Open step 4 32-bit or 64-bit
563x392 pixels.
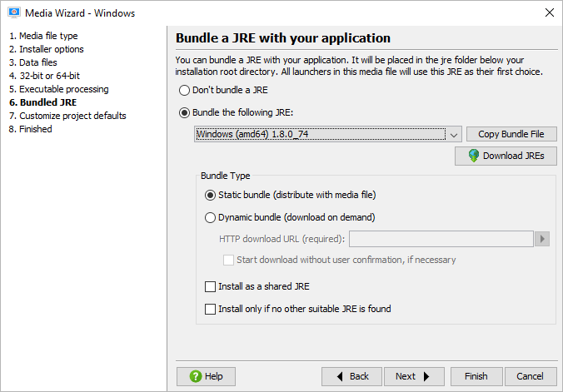[44, 76]
